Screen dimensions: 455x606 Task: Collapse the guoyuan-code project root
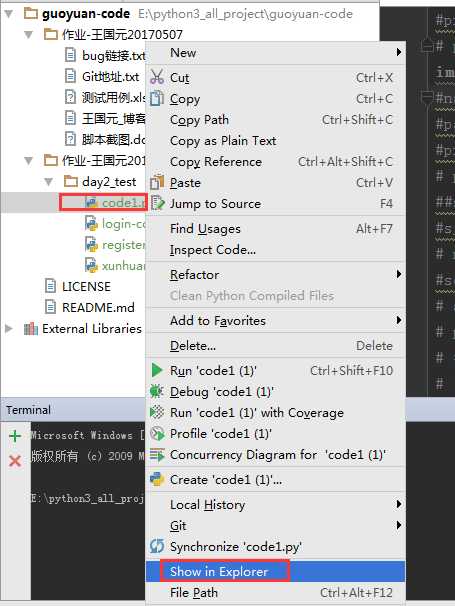9,14
